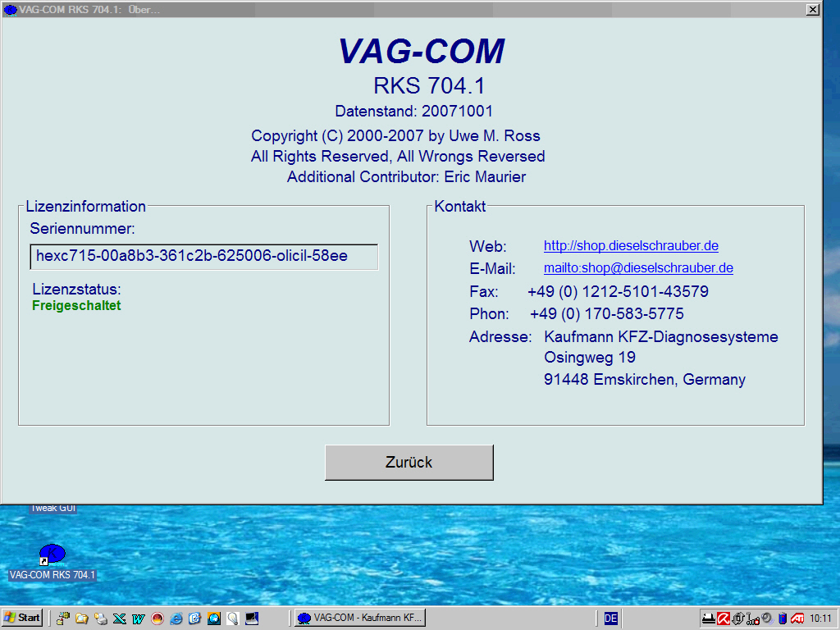Launch Excel from the quick launch bar

119,619
